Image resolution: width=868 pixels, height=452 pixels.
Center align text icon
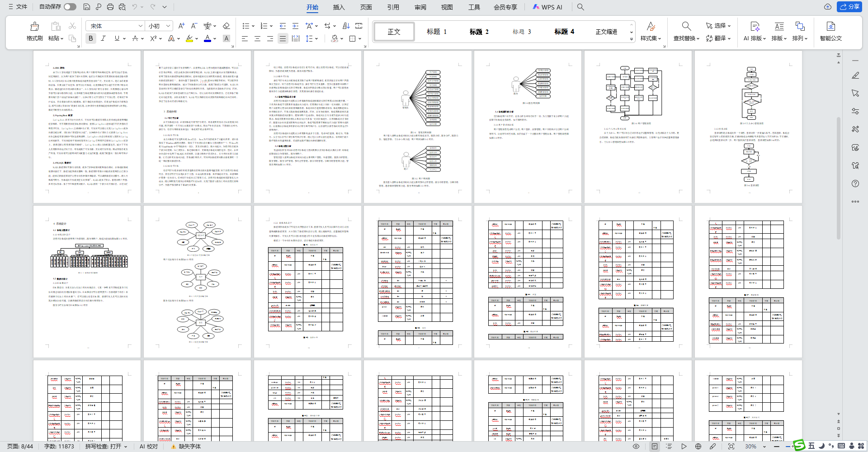click(257, 38)
